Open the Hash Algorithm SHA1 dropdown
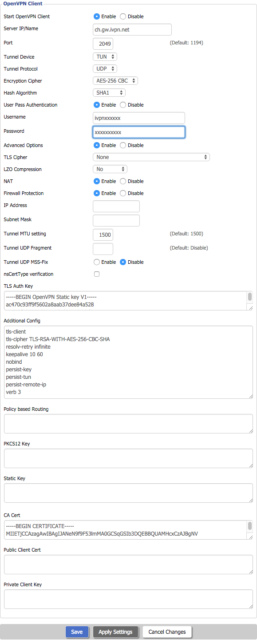The height and width of the screenshot is (644, 257). pyautogui.click(x=109, y=93)
